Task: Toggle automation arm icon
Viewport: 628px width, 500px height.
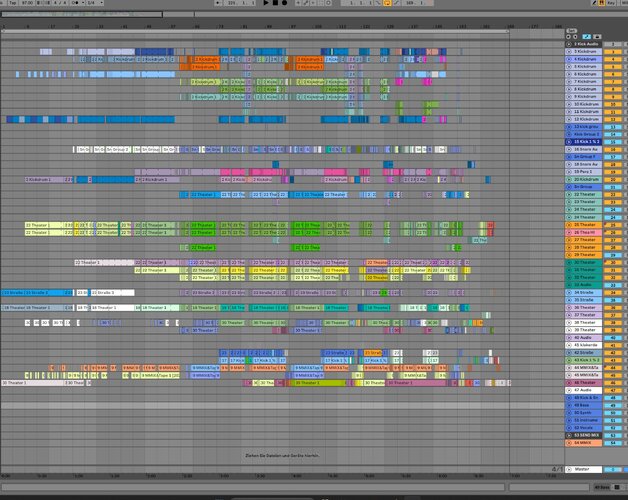Action: [x=306, y=3]
